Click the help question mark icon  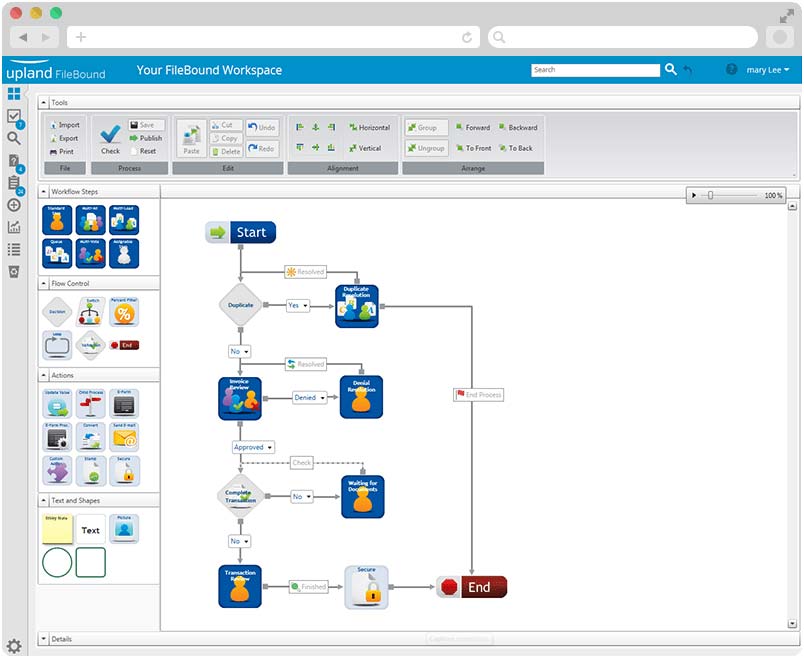point(731,70)
